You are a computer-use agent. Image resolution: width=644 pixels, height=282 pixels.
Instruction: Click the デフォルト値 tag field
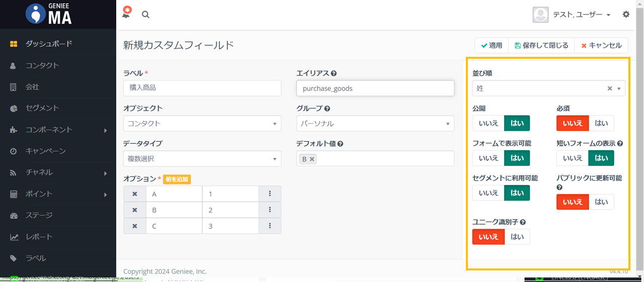[375, 158]
